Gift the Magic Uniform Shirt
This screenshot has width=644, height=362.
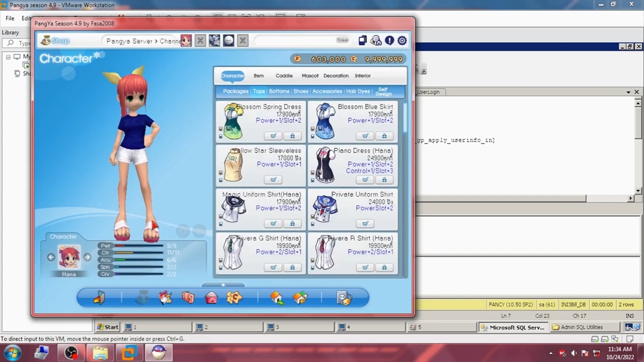point(292,223)
